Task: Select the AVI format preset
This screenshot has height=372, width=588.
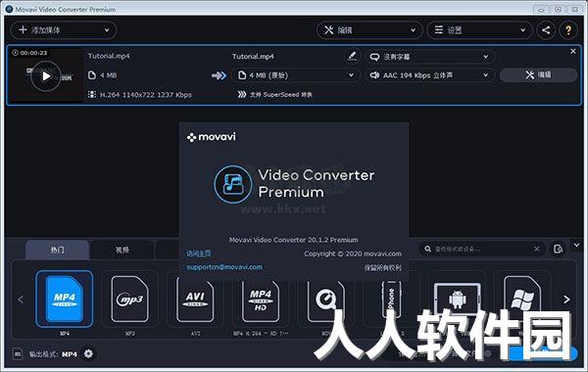Action: coord(195,299)
